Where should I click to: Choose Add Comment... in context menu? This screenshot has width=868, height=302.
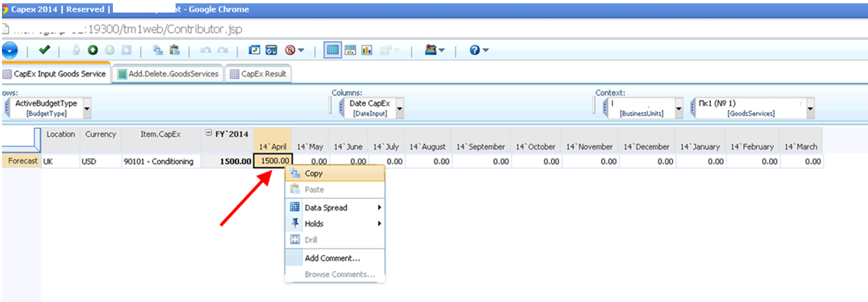(335, 258)
